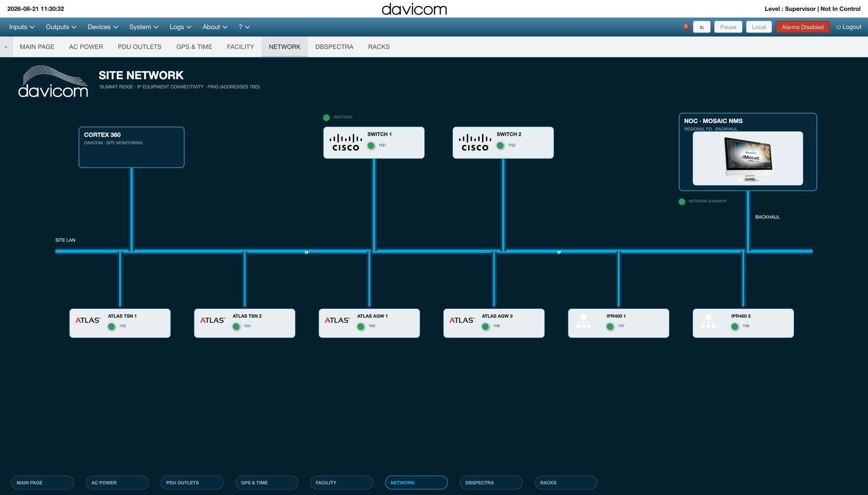Click the green status LED for Switch 2
Screen dimensions: 868x495
point(500,145)
